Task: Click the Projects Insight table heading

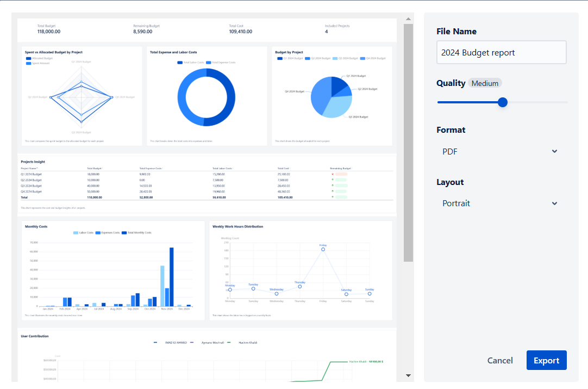Action: (x=33, y=162)
